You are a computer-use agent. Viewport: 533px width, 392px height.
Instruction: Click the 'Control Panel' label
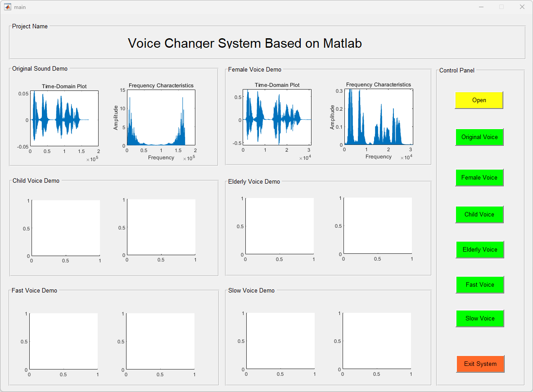point(456,70)
